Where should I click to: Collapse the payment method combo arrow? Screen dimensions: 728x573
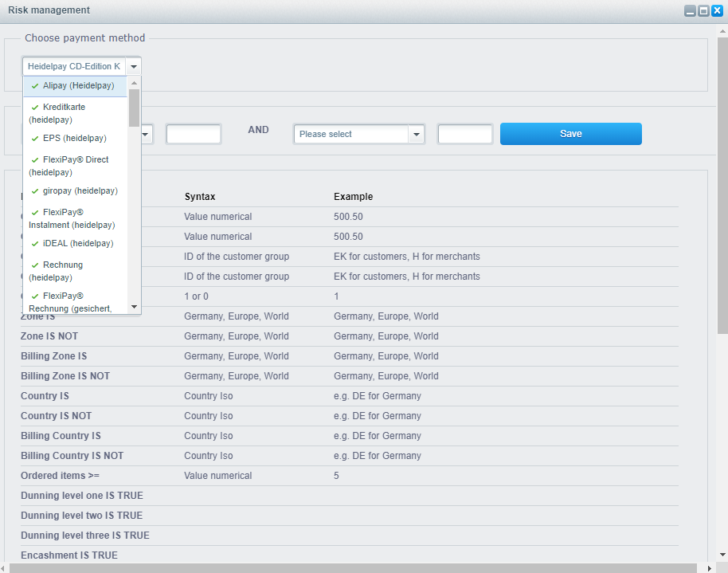134,66
